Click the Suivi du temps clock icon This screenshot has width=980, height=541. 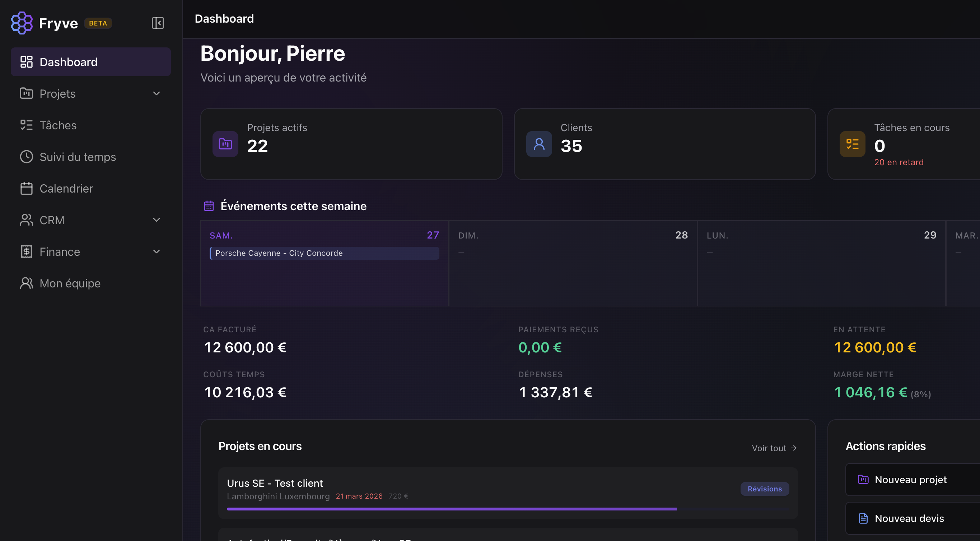tap(26, 157)
